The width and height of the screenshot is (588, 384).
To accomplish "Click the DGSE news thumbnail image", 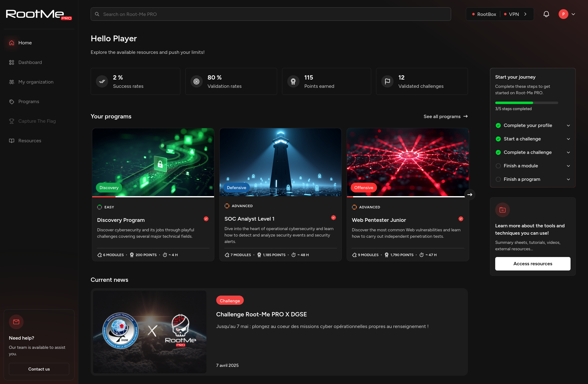I will [x=150, y=332].
